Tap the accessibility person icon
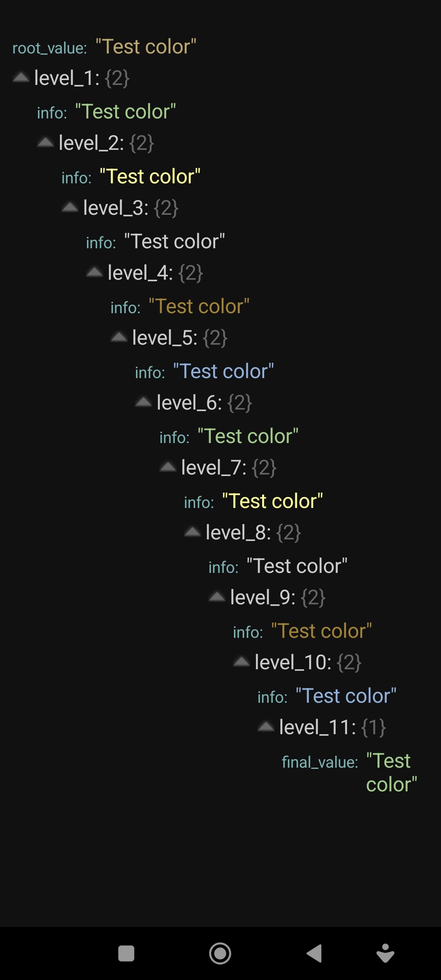This screenshot has height=980, width=441. pyautogui.click(x=385, y=953)
